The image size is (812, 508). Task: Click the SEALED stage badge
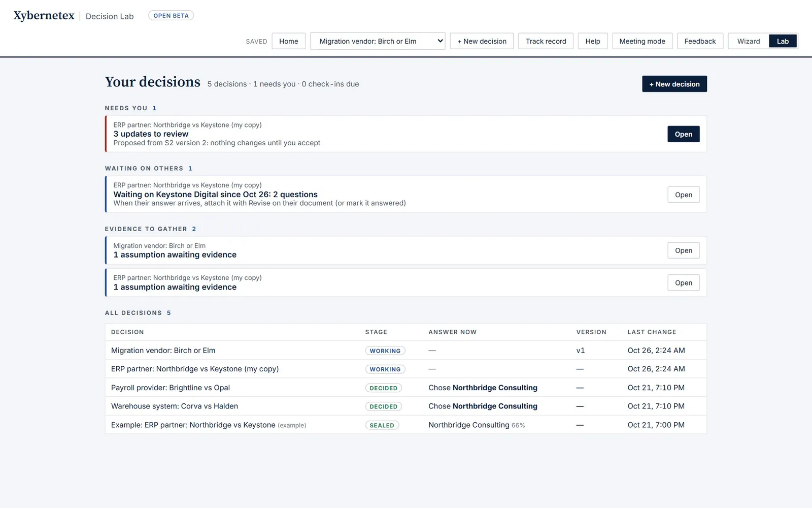point(382,425)
